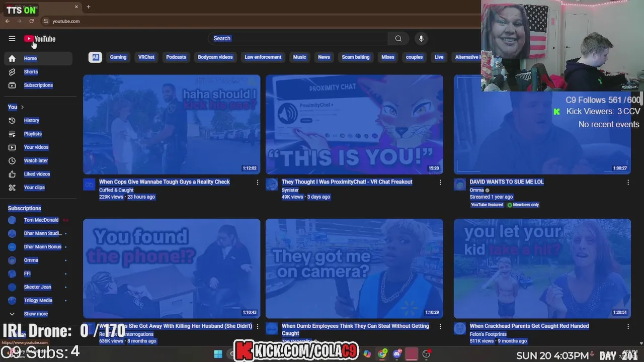Click the Home sidebar icon
The width and height of the screenshot is (644, 362).
coord(12,58)
